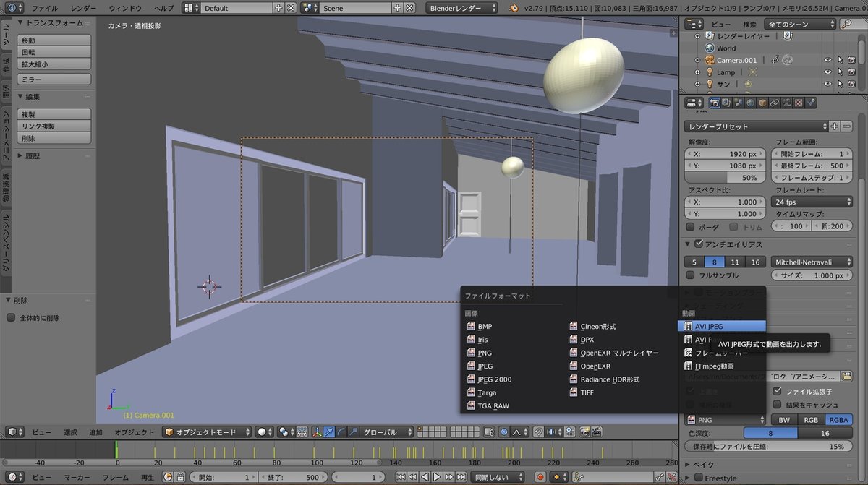The width and height of the screenshot is (868, 485).
Task: Open the Constraints properties tab chain icon
Action: tap(775, 103)
